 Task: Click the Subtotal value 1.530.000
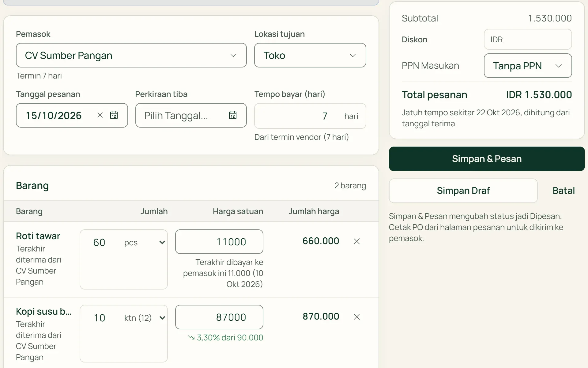[x=550, y=18]
